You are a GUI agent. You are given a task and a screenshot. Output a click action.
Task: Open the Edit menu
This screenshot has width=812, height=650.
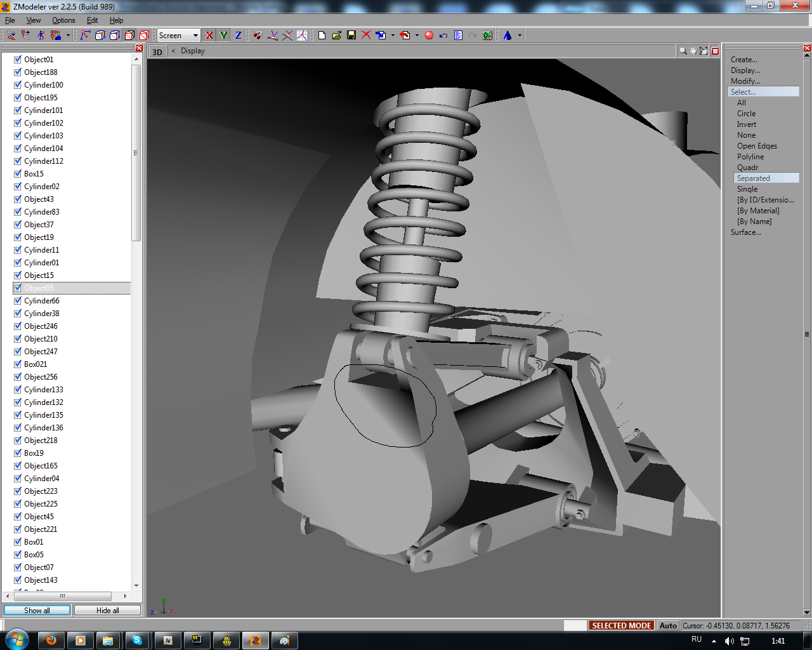[x=92, y=20]
